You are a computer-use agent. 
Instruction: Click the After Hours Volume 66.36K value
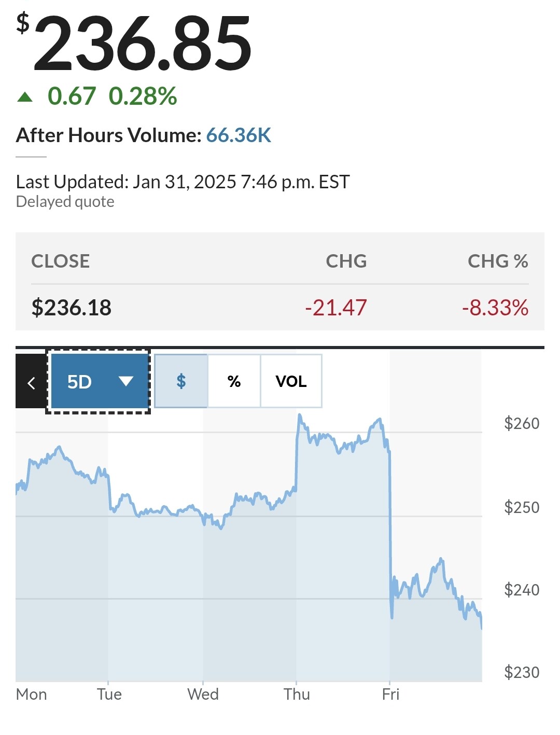point(239,135)
